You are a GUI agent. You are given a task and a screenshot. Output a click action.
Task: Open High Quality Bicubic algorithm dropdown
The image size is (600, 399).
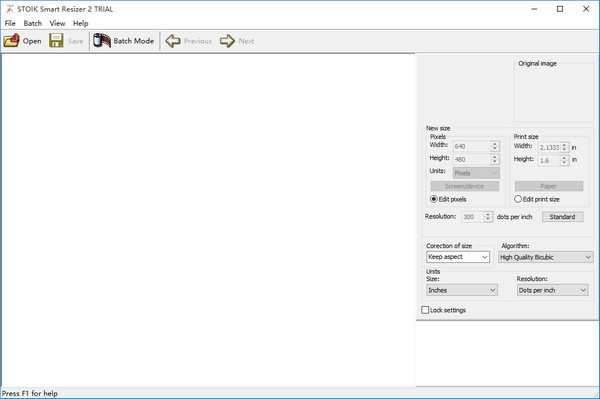click(546, 257)
